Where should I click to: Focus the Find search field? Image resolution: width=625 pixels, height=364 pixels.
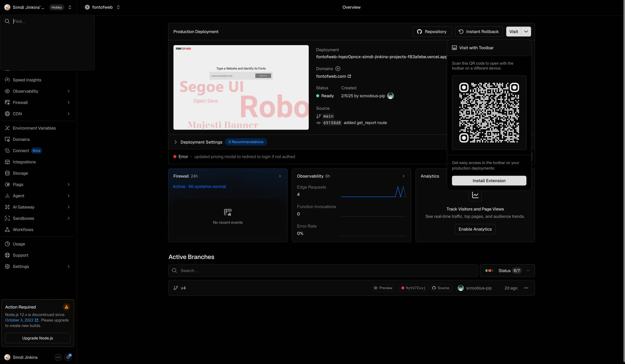[47, 21]
